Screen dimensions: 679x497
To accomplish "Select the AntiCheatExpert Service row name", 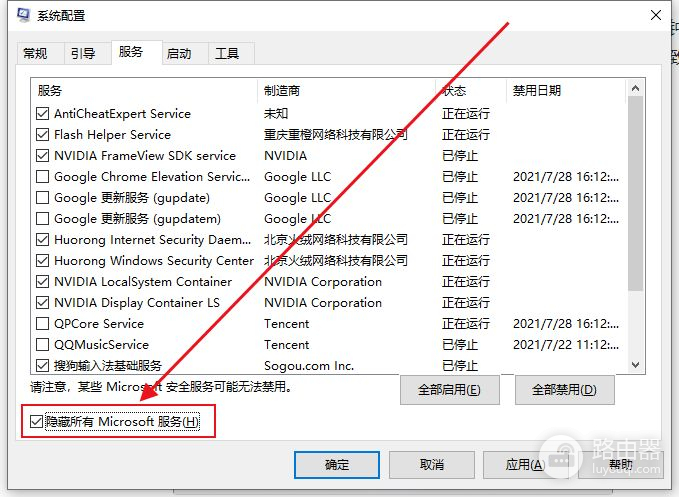I will tap(122, 114).
